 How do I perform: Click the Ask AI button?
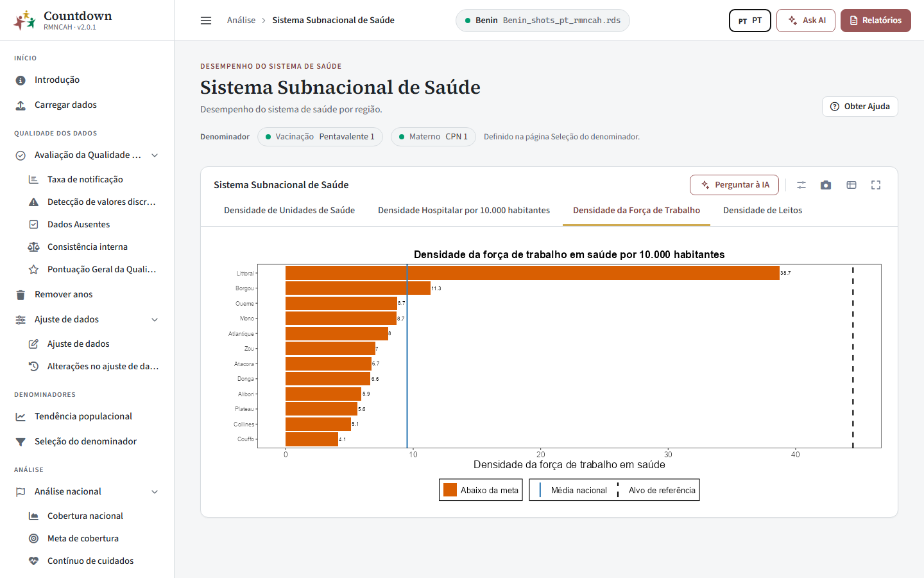click(x=807, y=21)
